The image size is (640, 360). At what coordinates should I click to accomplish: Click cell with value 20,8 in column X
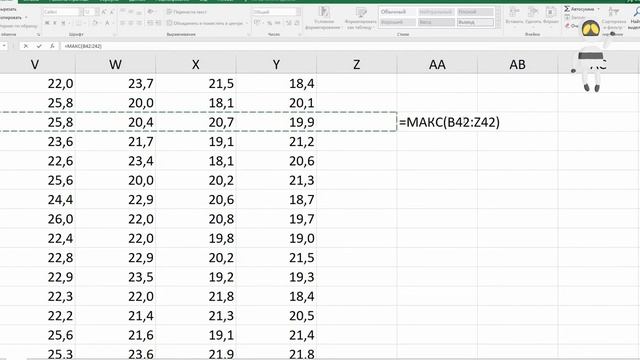tap(196, 219)
